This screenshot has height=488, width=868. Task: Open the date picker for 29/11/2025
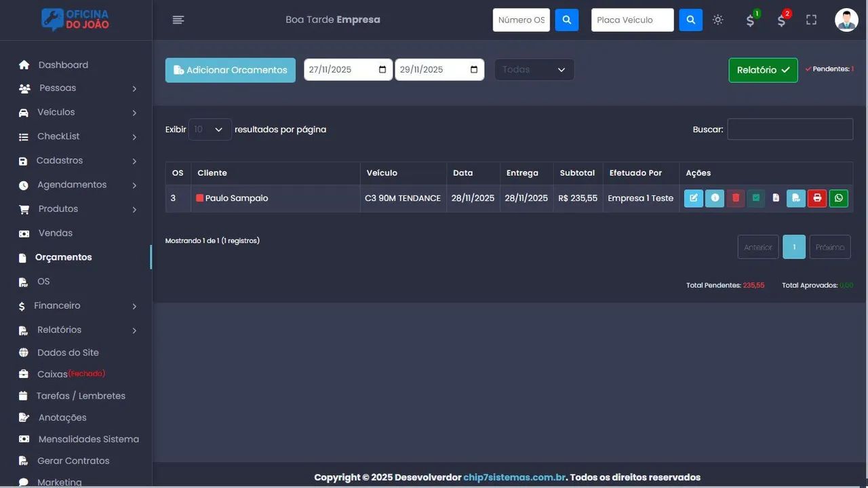click(474, 69)
